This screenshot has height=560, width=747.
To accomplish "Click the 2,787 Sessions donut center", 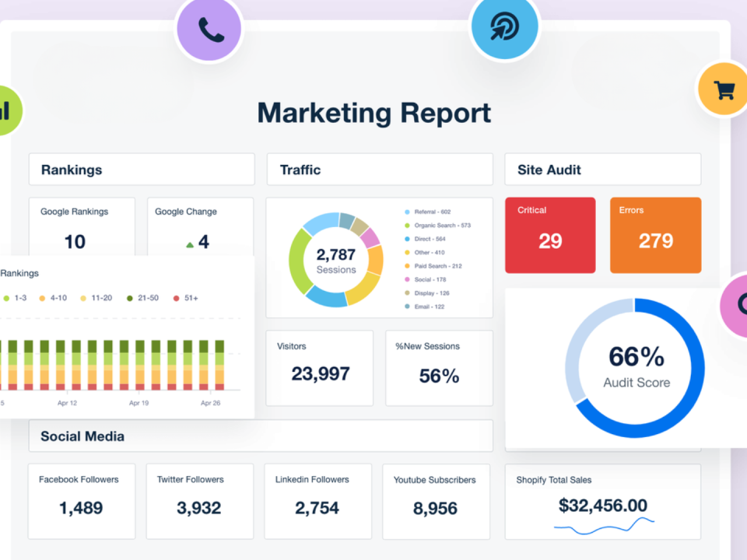I will [x=336, y=261].
